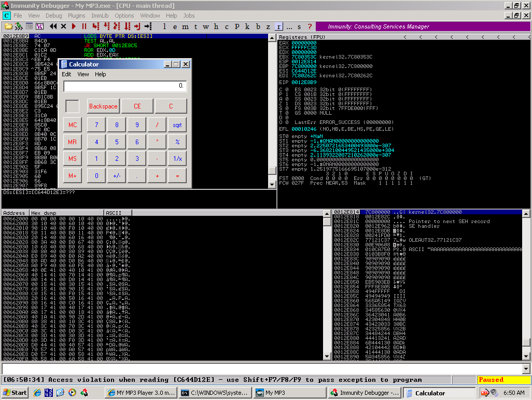532x400 pixels.
Task: Click the Step into toolbar icon
Action: coord(96,26)
